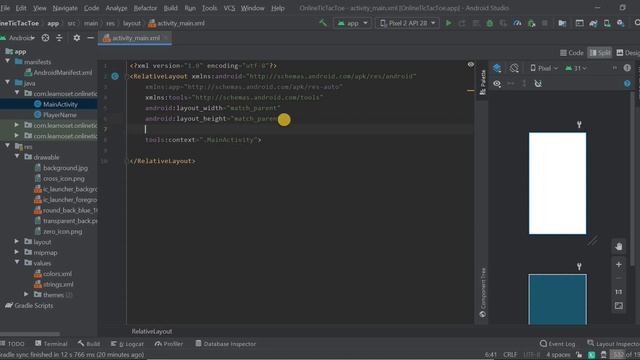This screenshot has height=360, width=640.
Task: Open the Refactor menu
Action: click(145, 8)
